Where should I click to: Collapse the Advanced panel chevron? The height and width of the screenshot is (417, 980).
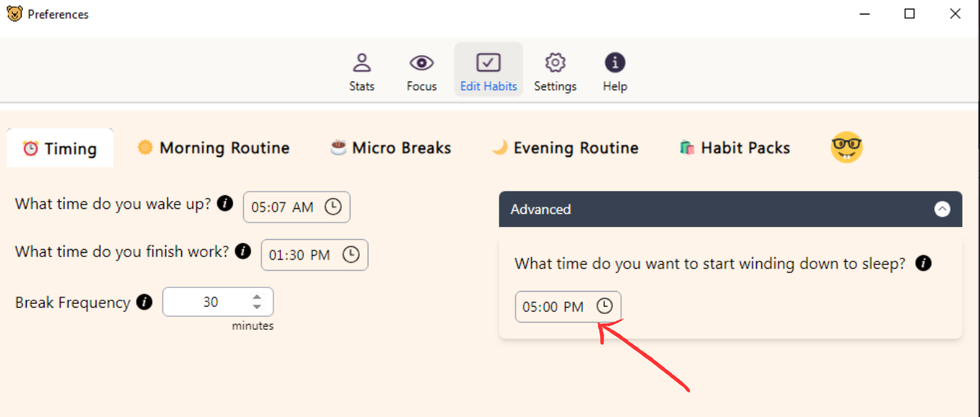(942, 210)
